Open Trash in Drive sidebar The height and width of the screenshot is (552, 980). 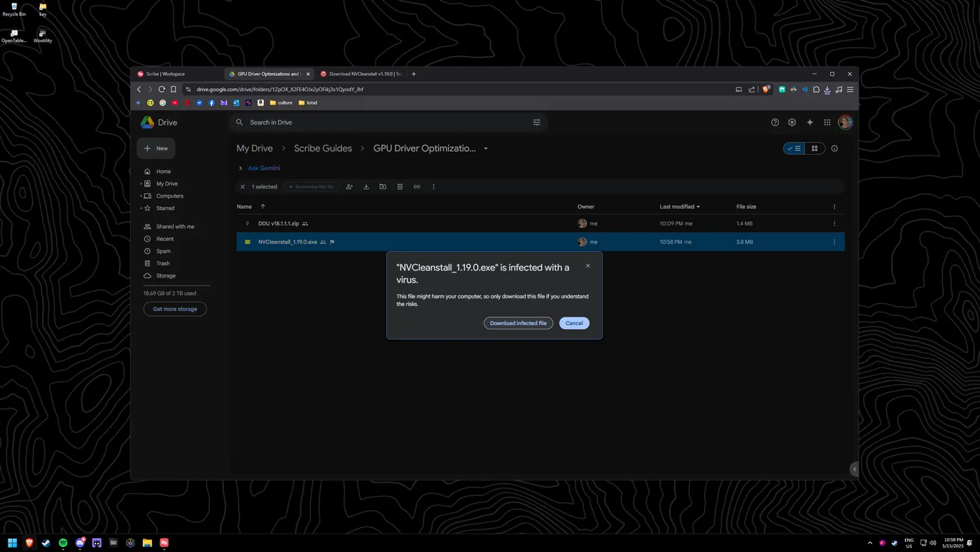tap(163, 263)
